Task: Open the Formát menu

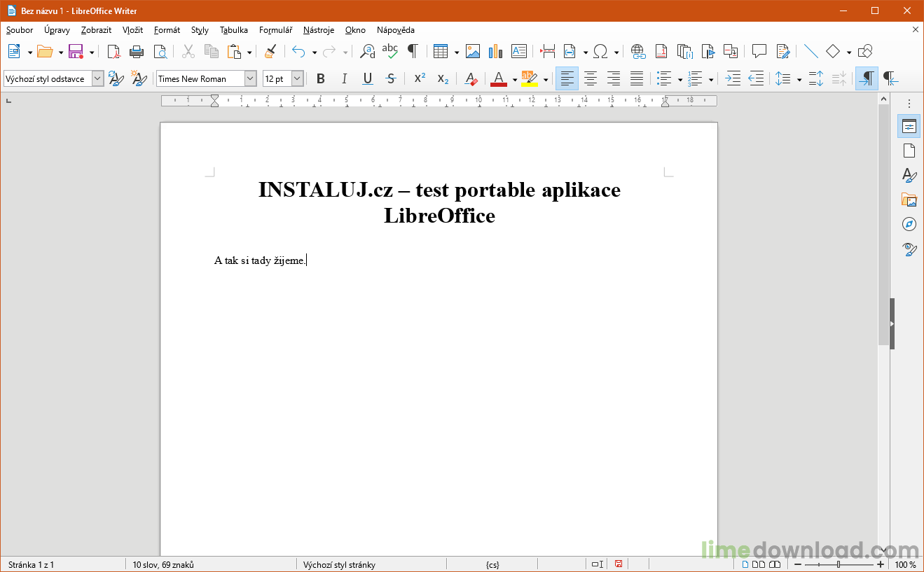Action: (167, 30)
